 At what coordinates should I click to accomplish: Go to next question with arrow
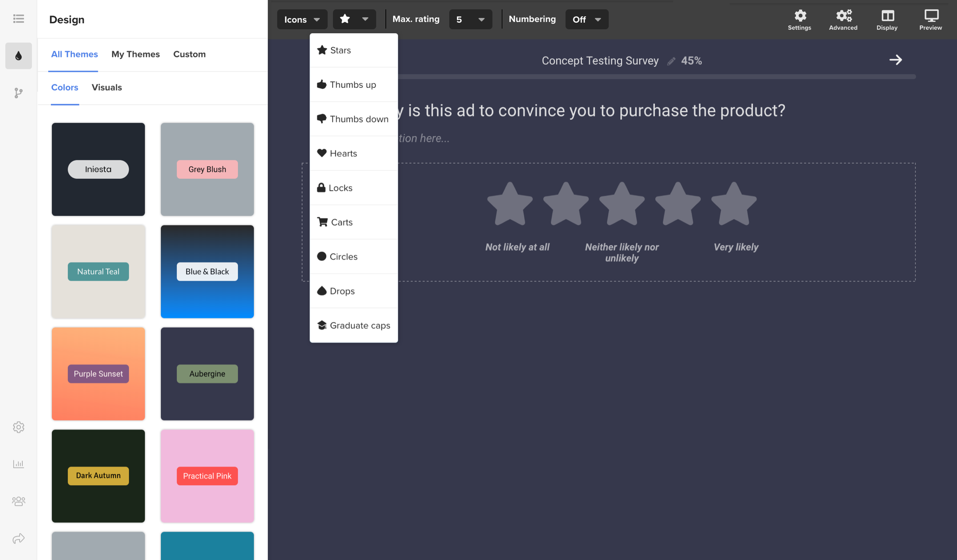(895, 60)
